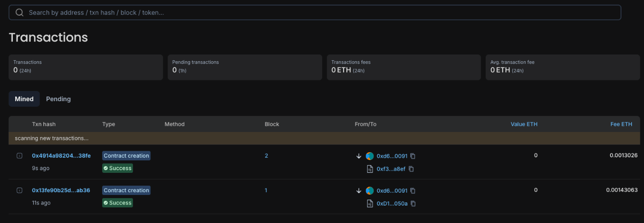Sort by Value ETH column
The height and width of the screenshot is (223, 644).
[524, 124]
